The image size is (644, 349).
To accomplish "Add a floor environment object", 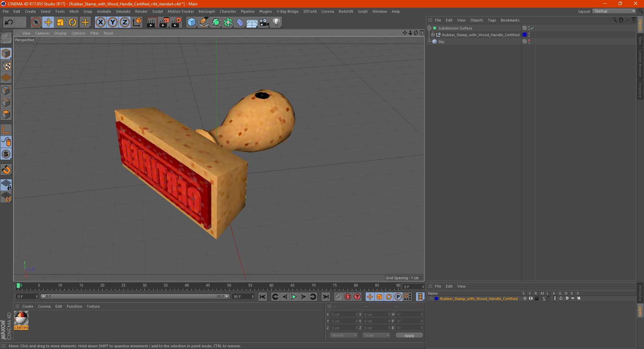I will pos(252,22).
